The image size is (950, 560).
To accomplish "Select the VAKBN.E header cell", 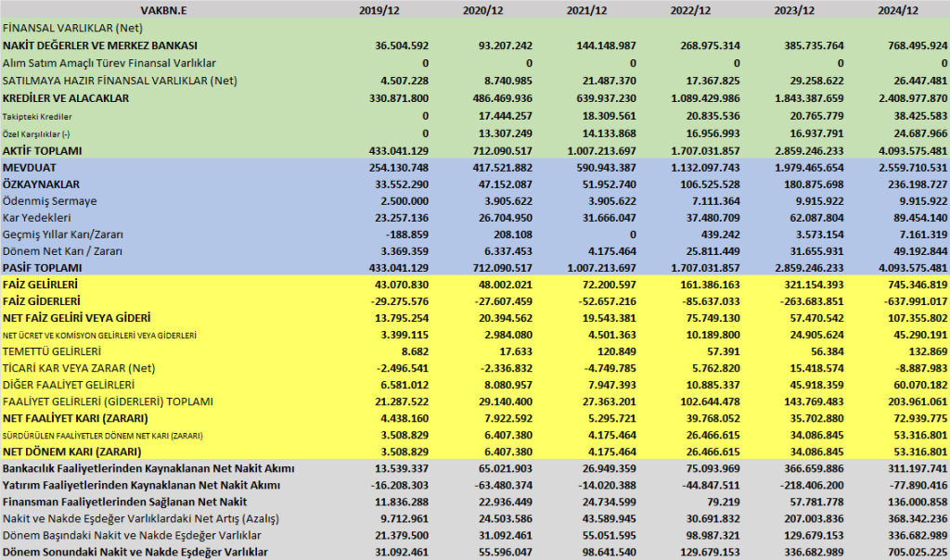I will (x=163, y=10).
